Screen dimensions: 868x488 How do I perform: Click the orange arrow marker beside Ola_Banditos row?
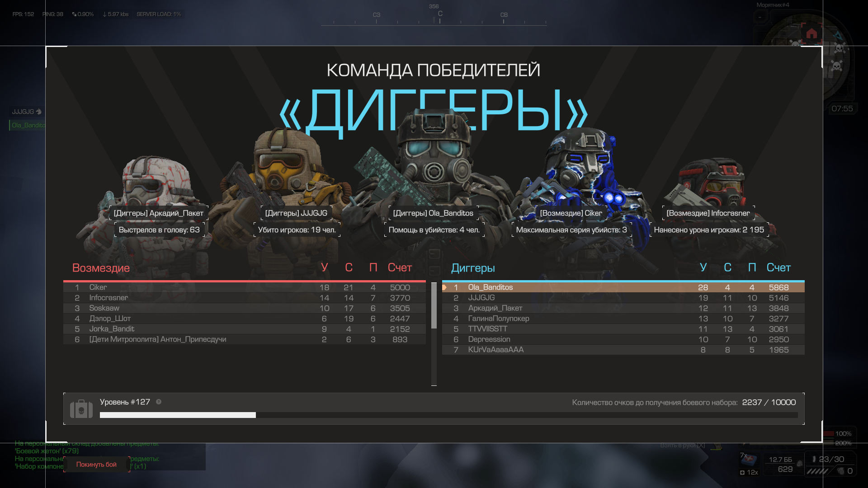click(x=444, y=287)
